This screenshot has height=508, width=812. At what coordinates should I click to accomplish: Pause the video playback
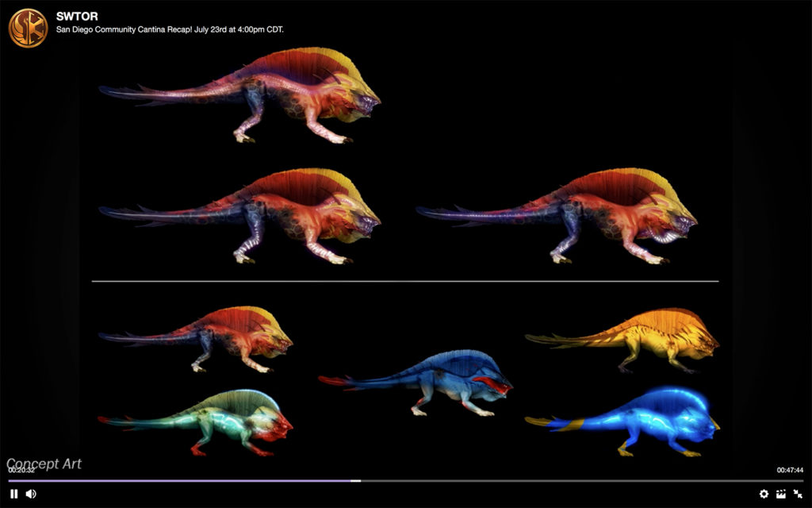(x=14, y=494)
